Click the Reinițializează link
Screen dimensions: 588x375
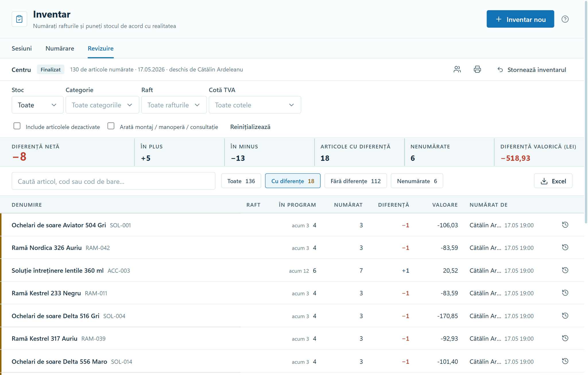(250, 127)
